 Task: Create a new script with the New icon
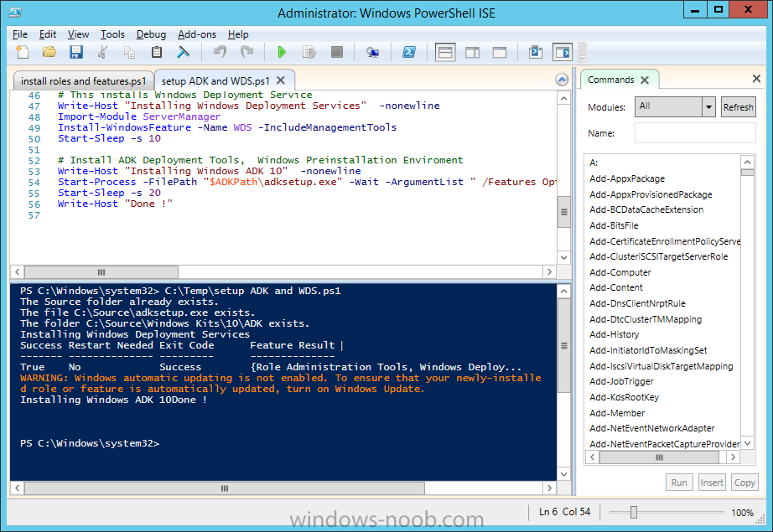(22, 52)
